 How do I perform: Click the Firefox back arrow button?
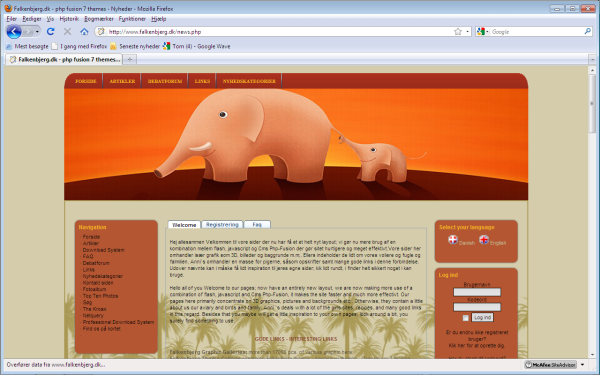(14, 31)
